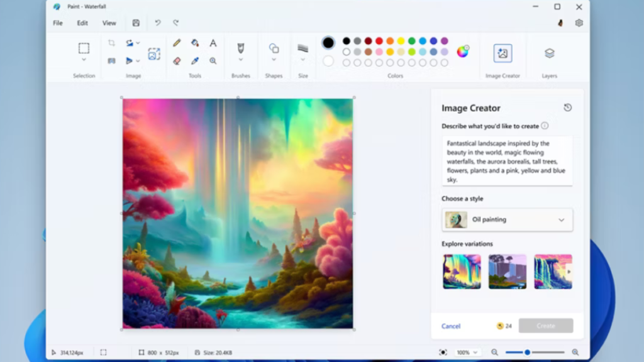Pick the red color swatch
644x362 pixels.
coord(379,41)
